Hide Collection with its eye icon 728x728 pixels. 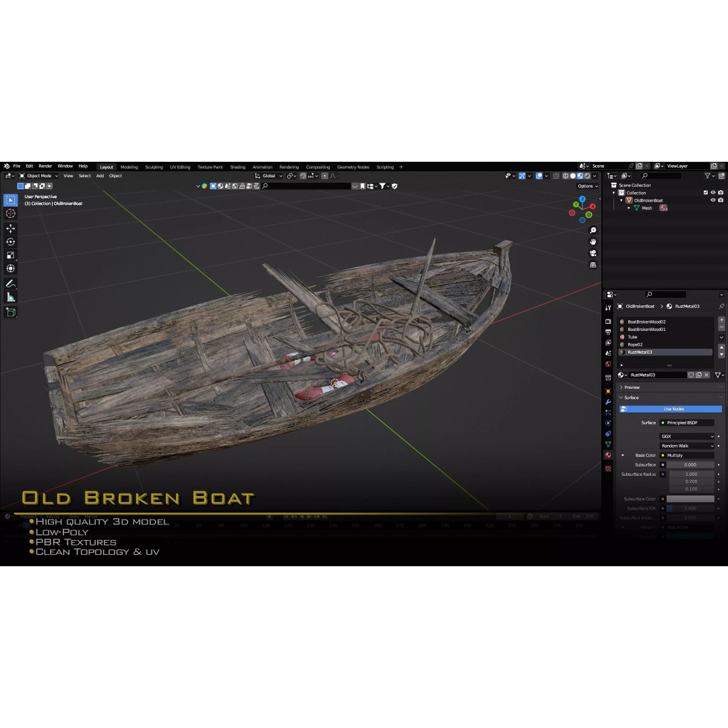713,193
